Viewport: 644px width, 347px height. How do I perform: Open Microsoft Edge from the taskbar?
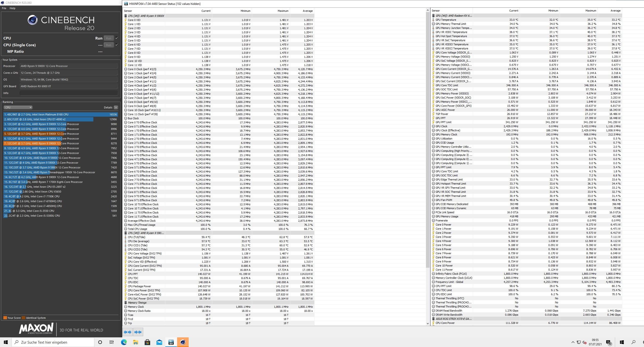(x=124, y=342)
